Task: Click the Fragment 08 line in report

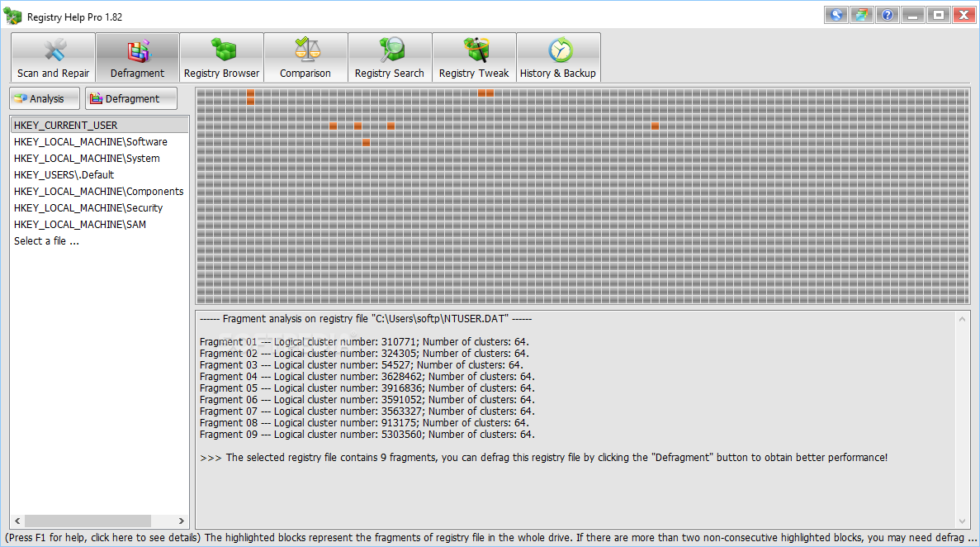Action: click(x=364, y=423)
